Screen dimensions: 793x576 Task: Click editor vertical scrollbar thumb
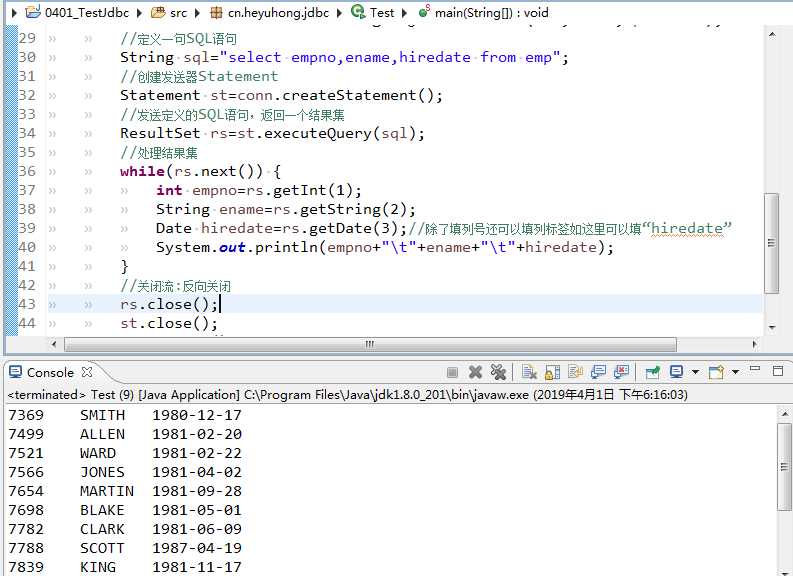(771, 243)
